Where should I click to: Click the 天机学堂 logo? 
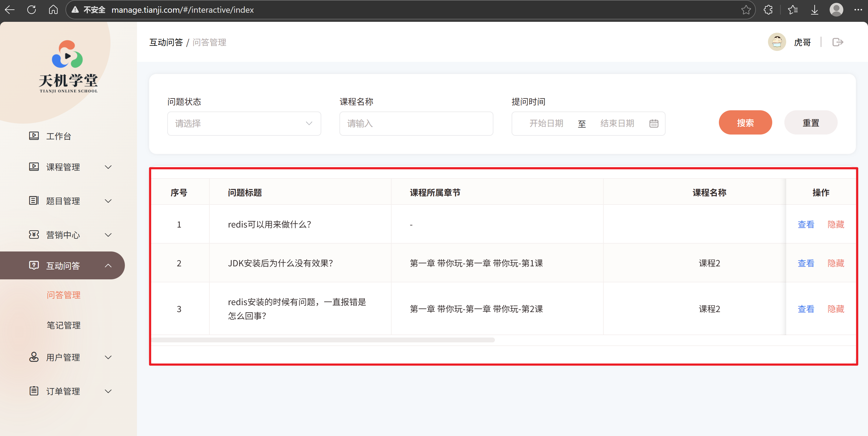(x=68, y=66)
